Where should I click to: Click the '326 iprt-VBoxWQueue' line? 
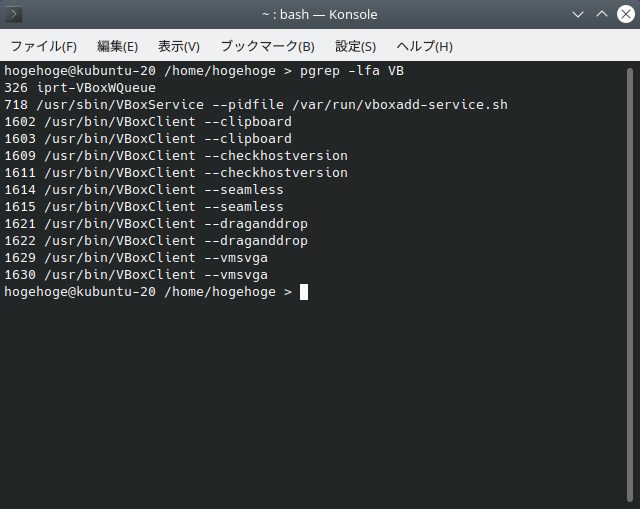pos(80,88)
